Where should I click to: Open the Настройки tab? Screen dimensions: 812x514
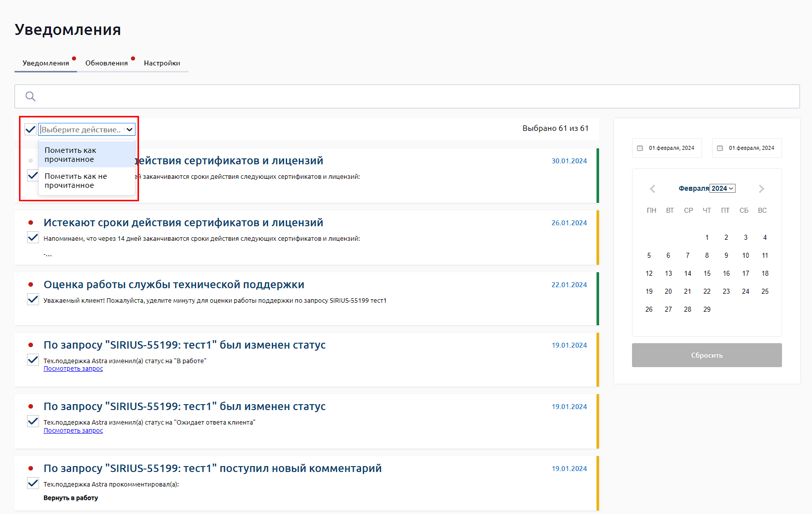tap(162, 63)
